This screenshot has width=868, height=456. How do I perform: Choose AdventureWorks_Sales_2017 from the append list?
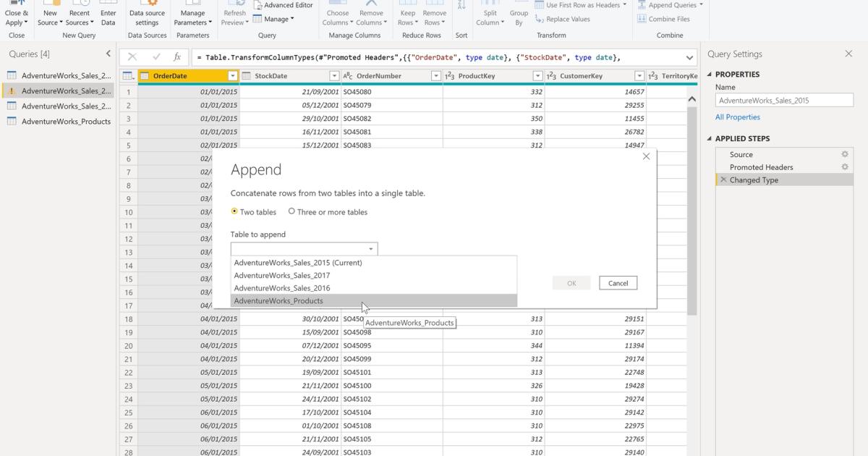pos(281,275)
